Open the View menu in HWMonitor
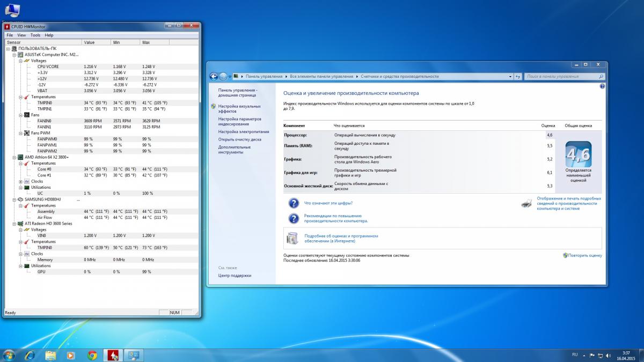This screenshot has height=362, width=644. (21, 35)
